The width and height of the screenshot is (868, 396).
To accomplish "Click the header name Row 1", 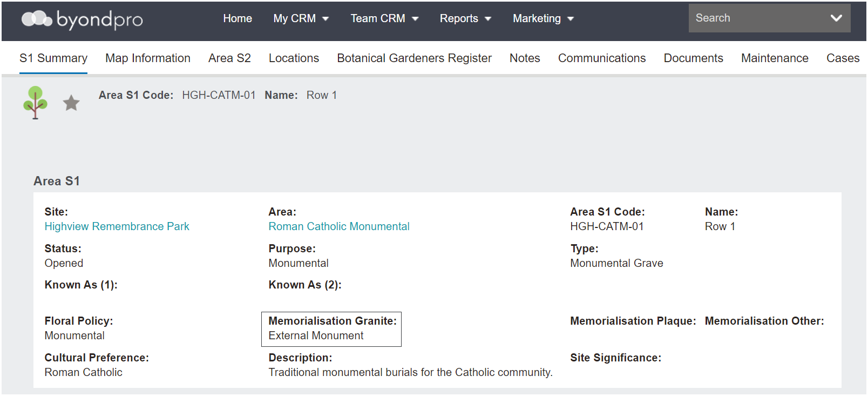I will (x=322, y=95).
